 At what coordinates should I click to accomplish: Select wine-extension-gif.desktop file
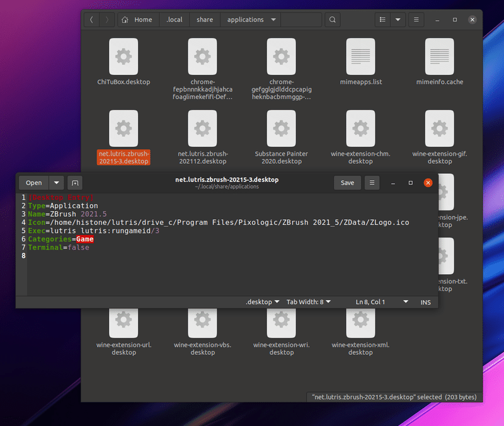(x=439, y=137)
